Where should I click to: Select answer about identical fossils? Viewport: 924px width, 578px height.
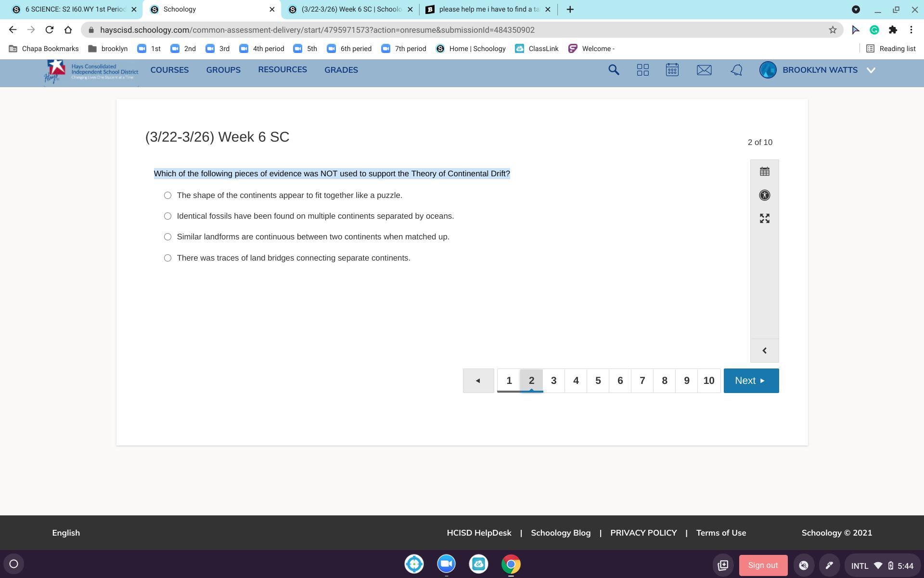click(x=167, y=216)
